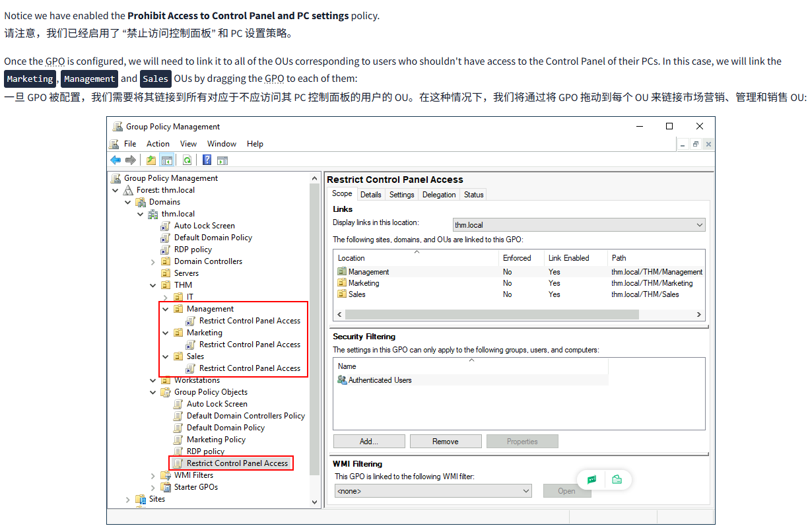Open the Window menu

click(222, 144)
